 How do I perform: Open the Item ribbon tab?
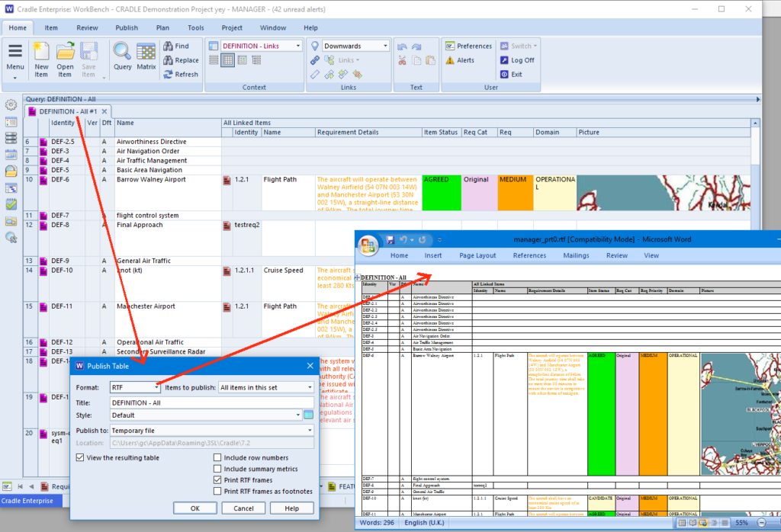coord(51,28)
